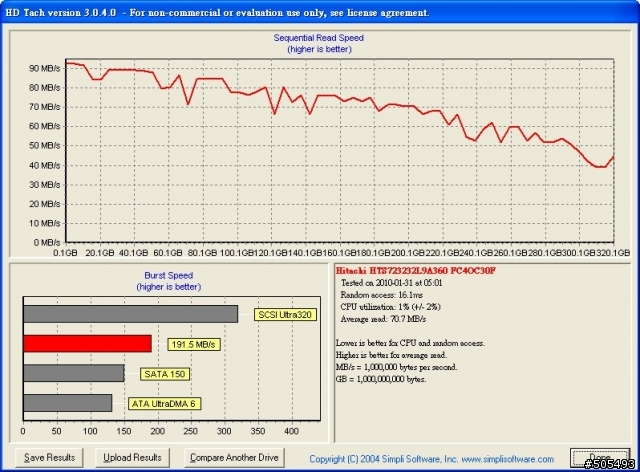Click the HD Tach title bar text
Screen dimensions: 640x472
point(217,13)
